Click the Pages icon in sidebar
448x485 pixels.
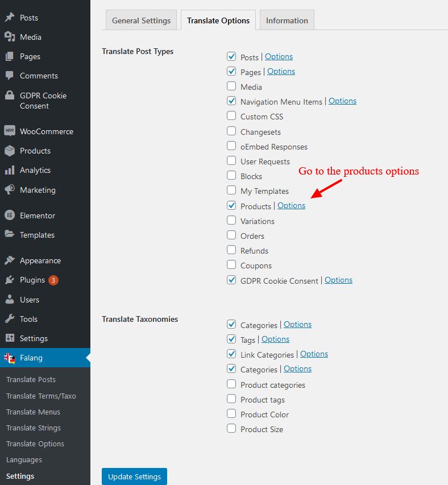[10, 56]
